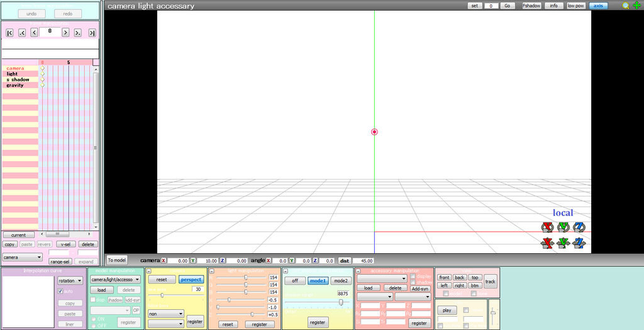Open the camera dropdown below copy button
Image resolution: width=644 pixels, height=330 pixels.
[22, 257]
